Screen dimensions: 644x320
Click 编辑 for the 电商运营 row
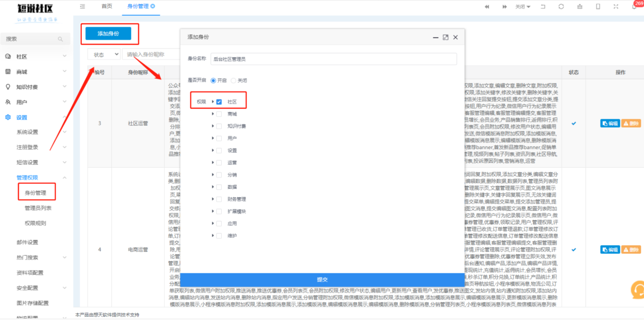610,250
